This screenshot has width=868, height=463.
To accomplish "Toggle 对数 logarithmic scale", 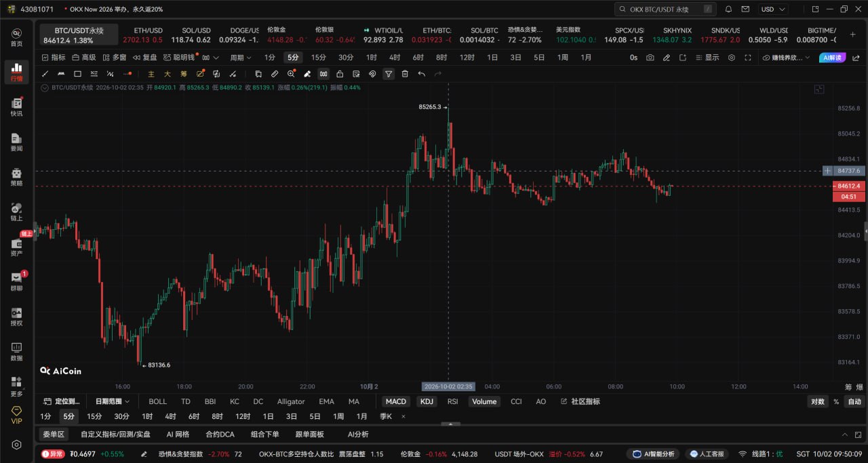I will coord(818,401).
